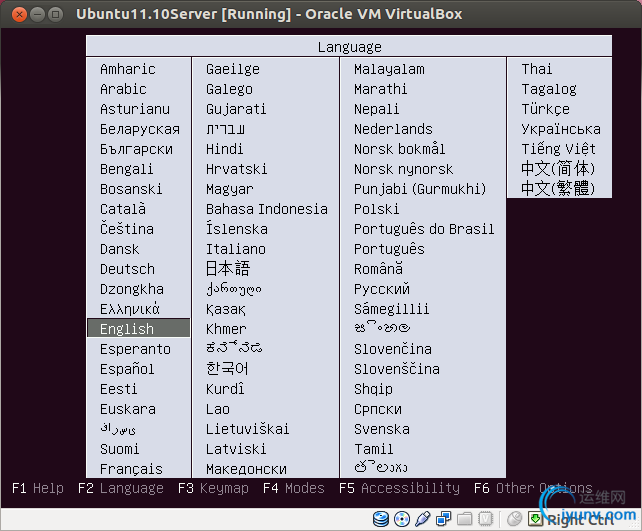Click the virtualization (V chip) status icon

(486, 519)
